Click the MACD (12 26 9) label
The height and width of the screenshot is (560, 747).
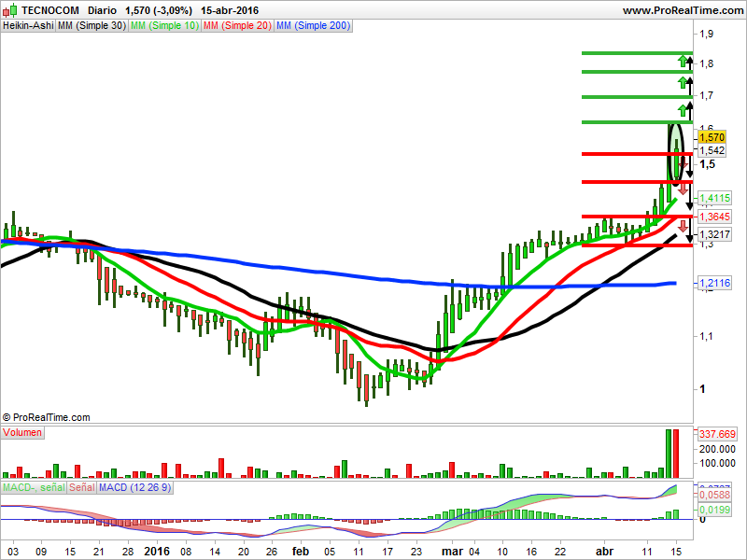(x=134, y=487)
